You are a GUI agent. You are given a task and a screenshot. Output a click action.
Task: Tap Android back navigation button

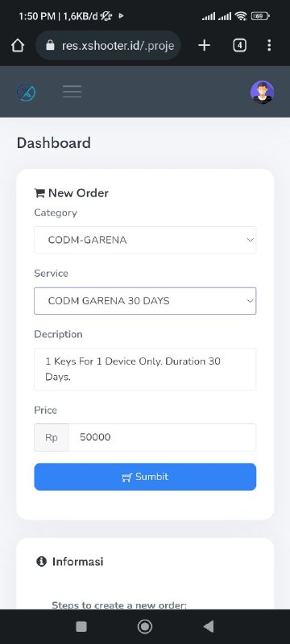pos(209,626)
